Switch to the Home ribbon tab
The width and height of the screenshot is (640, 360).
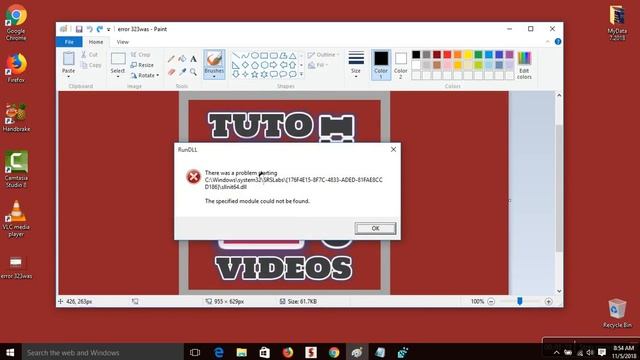[x=96, y=42]
